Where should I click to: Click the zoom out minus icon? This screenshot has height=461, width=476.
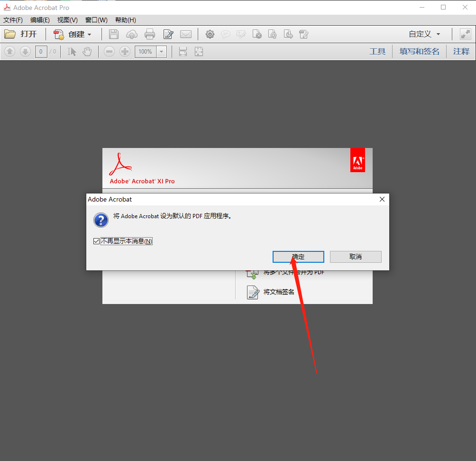tap(110, 52)
